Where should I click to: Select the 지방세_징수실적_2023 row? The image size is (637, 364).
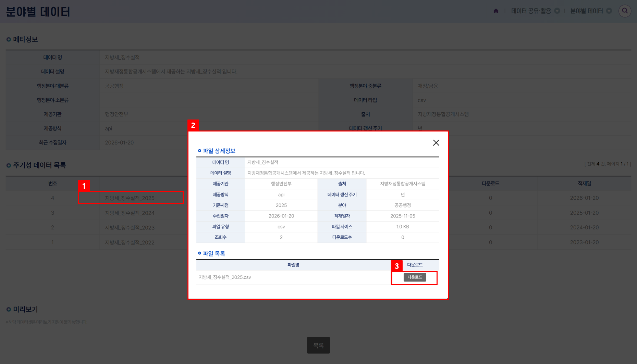tap(130, 228)
